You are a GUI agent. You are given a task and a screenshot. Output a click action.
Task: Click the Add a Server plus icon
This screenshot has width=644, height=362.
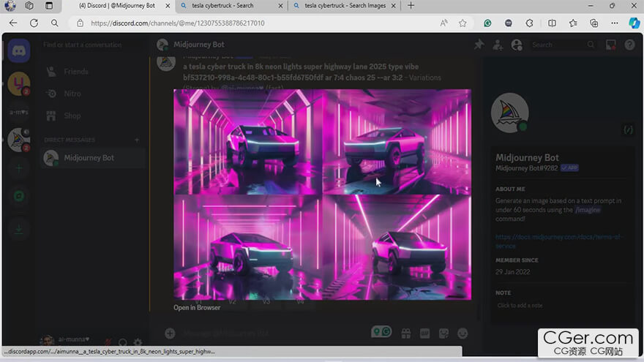18,168
